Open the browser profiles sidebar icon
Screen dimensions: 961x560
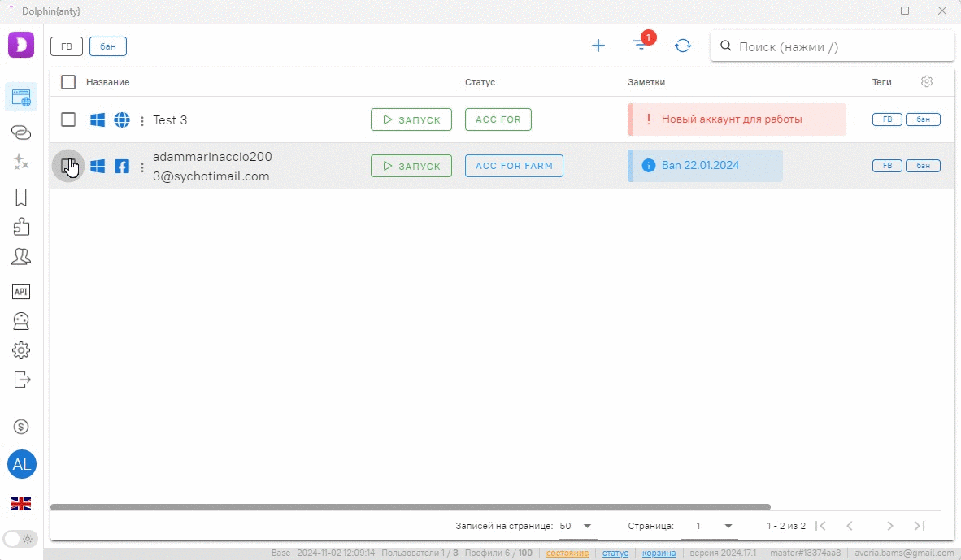click(x=21, y=98)
